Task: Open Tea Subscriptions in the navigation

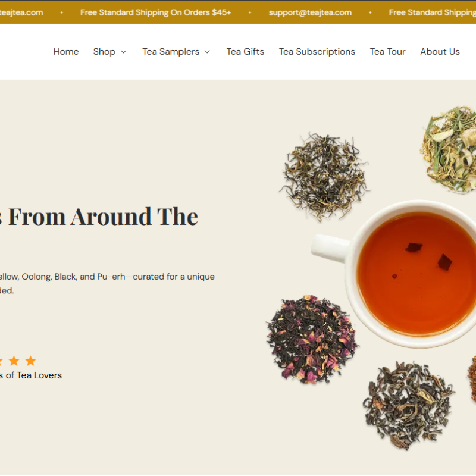Action: (317, 52)
